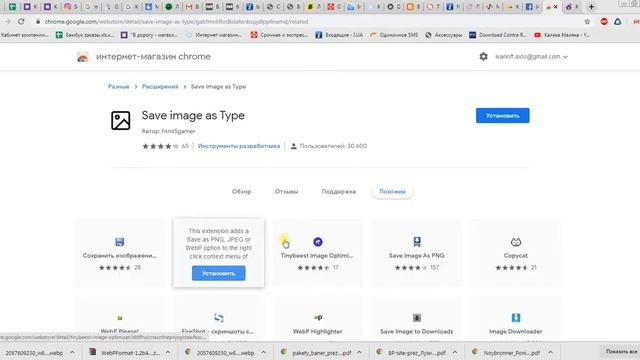Switch to the Поддержка tab
This screenshot has height=360, width=640.
click(338, 191)
